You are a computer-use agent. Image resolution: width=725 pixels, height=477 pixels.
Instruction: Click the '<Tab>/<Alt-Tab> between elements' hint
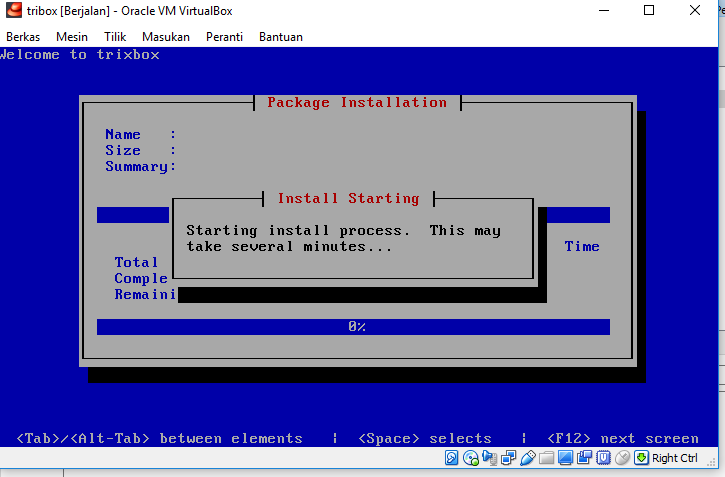160,438
